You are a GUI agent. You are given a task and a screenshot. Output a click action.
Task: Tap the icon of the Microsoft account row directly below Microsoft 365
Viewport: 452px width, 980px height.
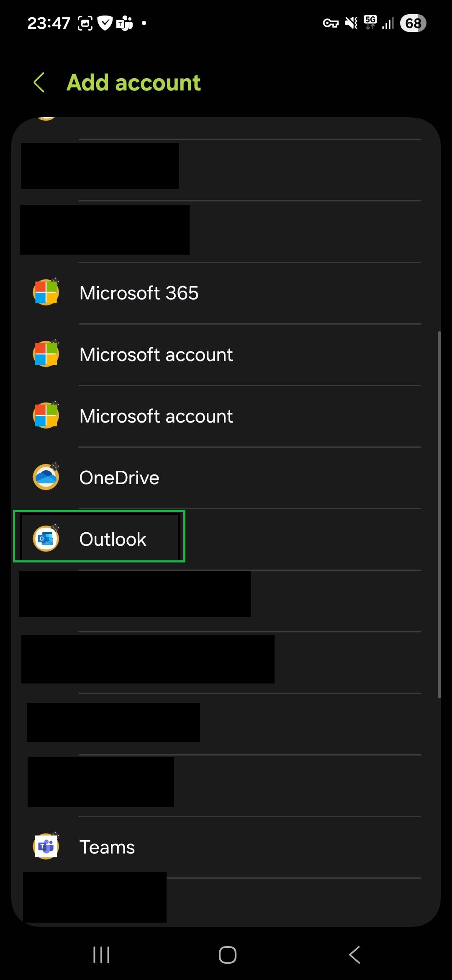point(46,354)
